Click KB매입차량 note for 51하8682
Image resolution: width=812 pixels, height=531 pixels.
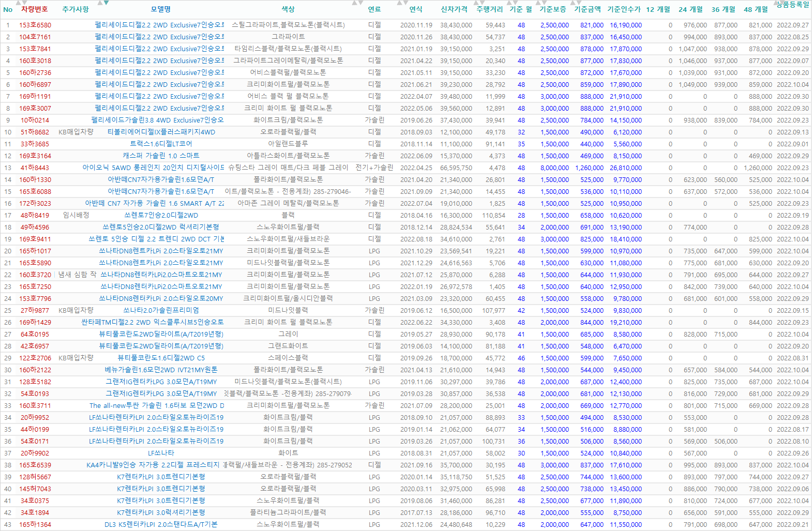tap(76, 132)
